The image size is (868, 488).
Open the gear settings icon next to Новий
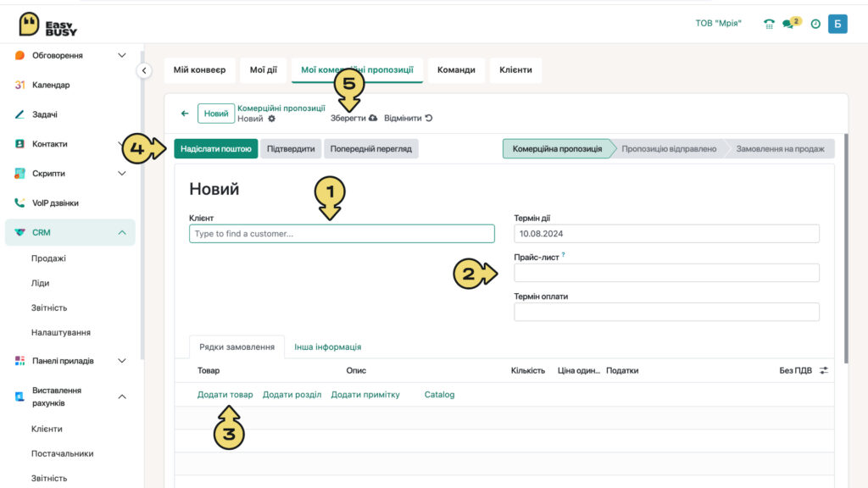[x=271, y=119]
